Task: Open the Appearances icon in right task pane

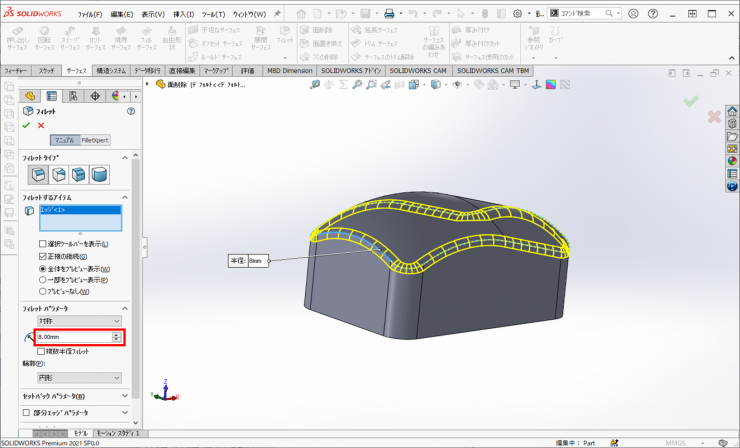Action: point(732,160)
